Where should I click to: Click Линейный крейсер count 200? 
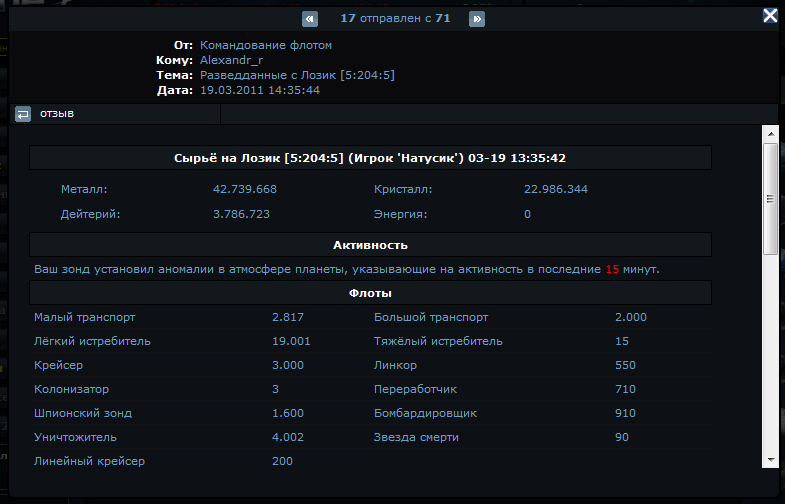[x=282, y=461]
